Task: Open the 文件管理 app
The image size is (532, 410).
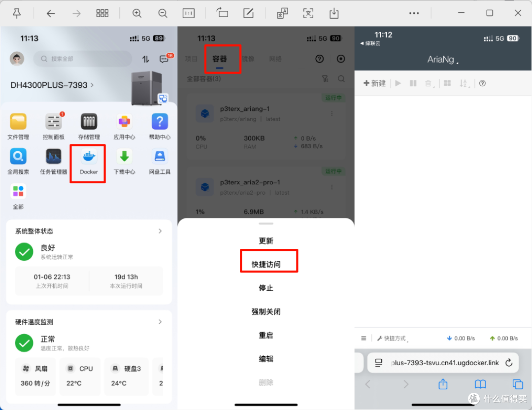Action: pyautogui.click(x=18, y=126)
